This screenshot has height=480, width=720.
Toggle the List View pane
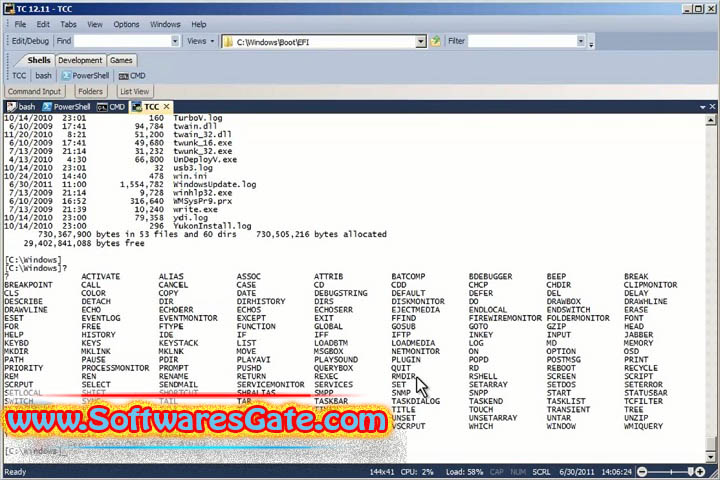tap(135, 91)
